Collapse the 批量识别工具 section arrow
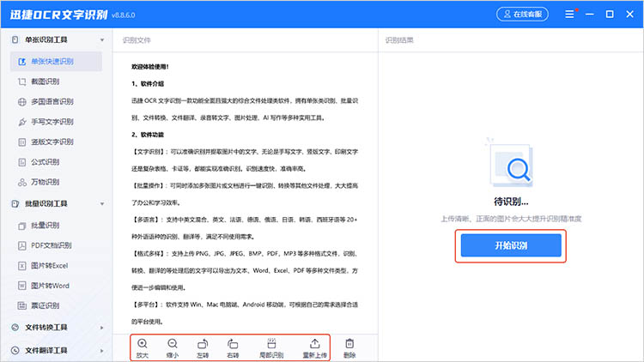Viewport: 644px width, 362px height. pos(102,204)
